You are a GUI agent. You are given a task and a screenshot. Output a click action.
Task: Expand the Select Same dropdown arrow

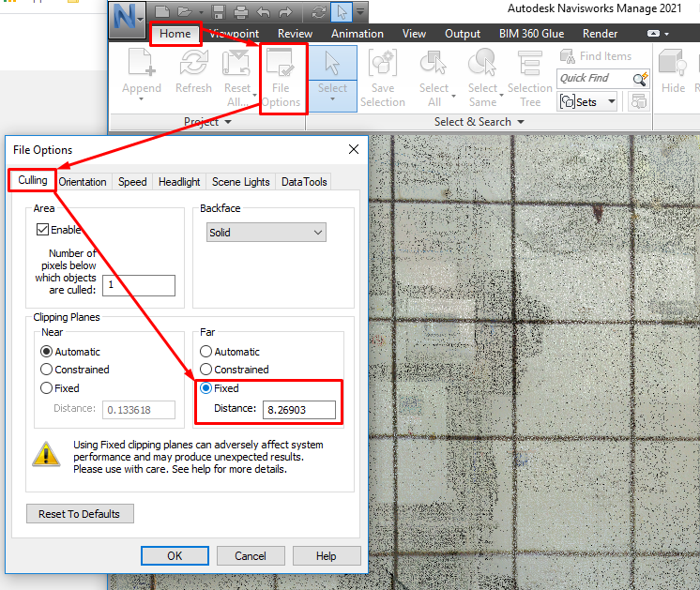tap(501, 96)
